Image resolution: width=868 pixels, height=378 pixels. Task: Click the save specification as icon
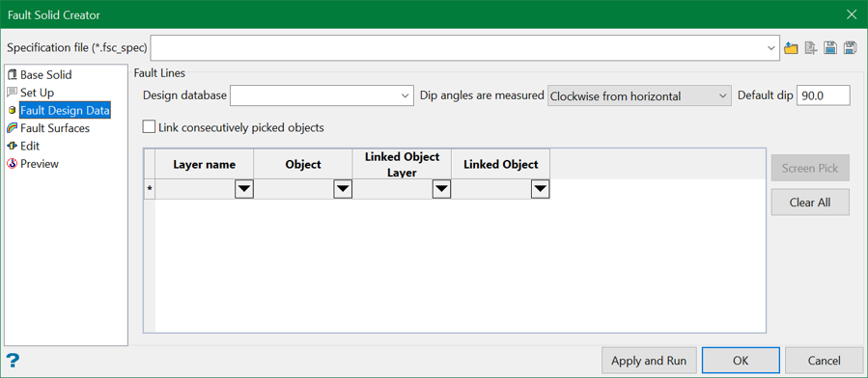[x=850, y=48]
